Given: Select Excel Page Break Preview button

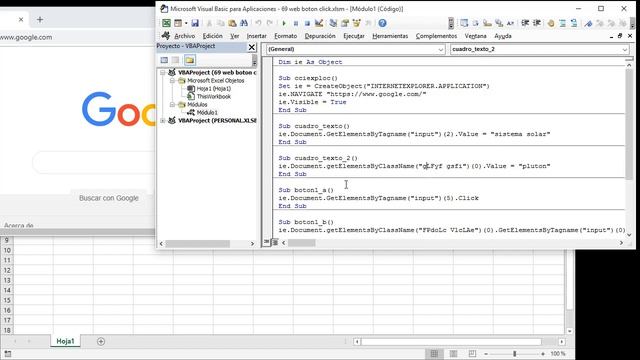Looking at the screenshot, I should click(472, 354).
